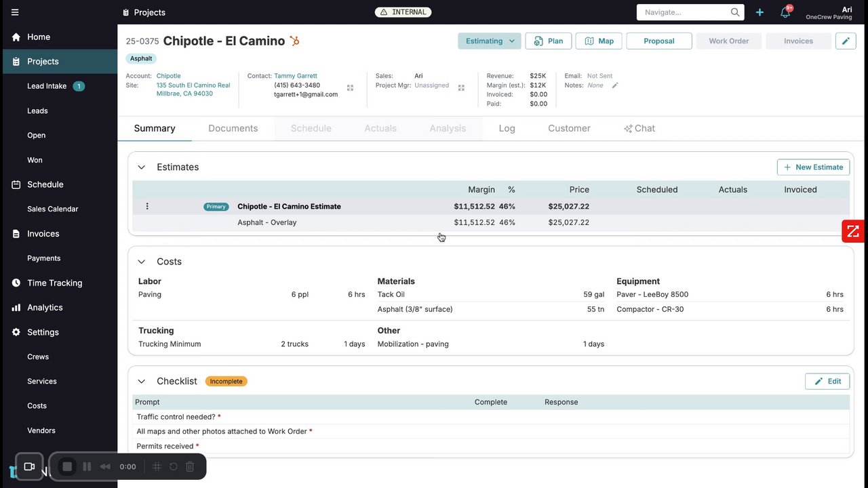This screenshot has width=868, height=488.
Task: Open the Chat tab
Action: (x=639, y=129)
